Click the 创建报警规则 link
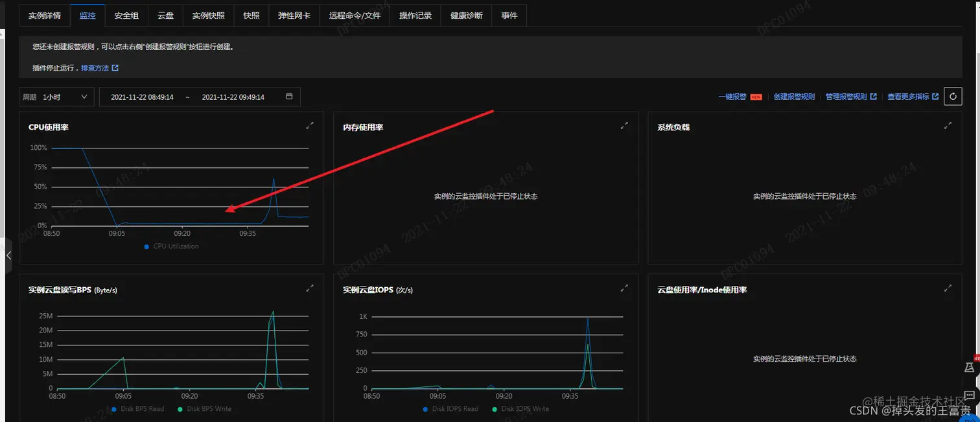 (x=794, y=97)
